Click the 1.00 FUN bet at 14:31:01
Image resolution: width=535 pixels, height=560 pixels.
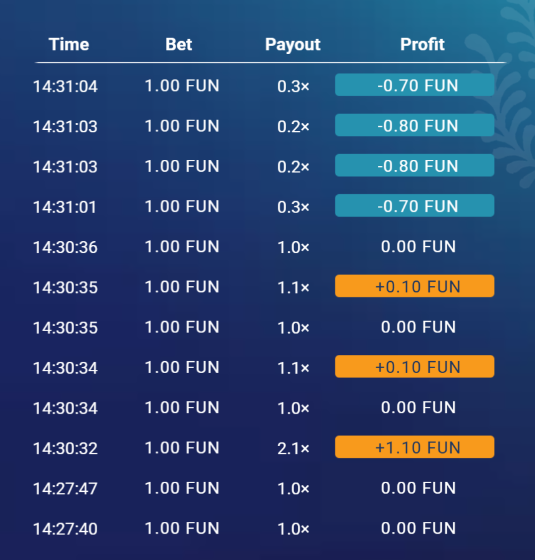pyautogui.click(x=182, y=206)
